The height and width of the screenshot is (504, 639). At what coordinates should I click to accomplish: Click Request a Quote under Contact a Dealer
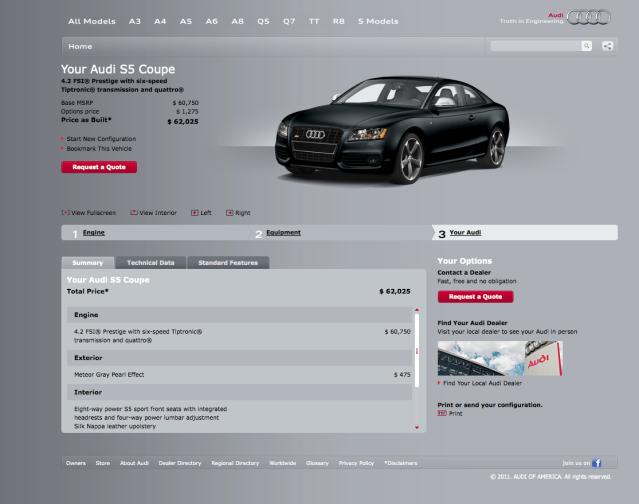pyautogui.click(x=476, y=297)
